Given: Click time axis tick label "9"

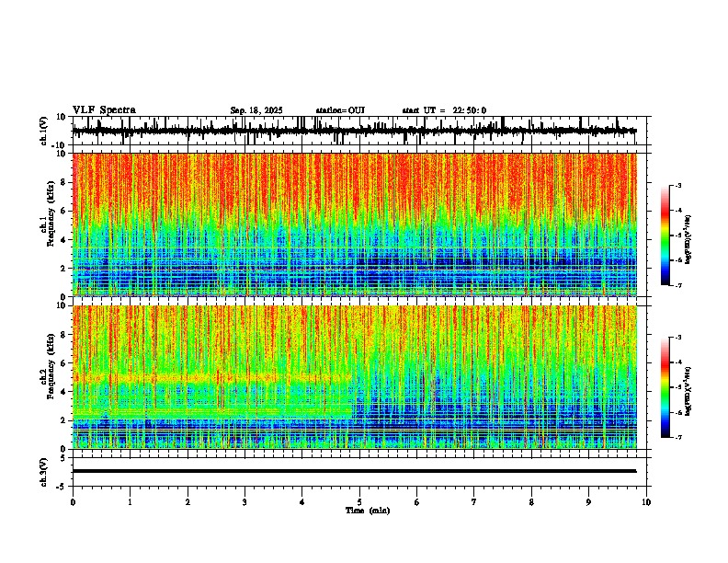Looking at the screenshot, I should 588,502.
